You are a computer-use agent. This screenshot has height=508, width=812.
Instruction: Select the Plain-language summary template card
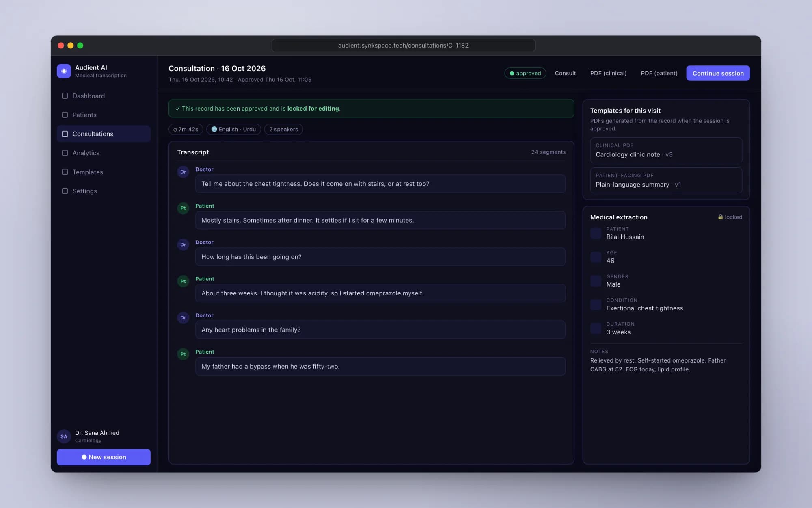coord(666,180)
